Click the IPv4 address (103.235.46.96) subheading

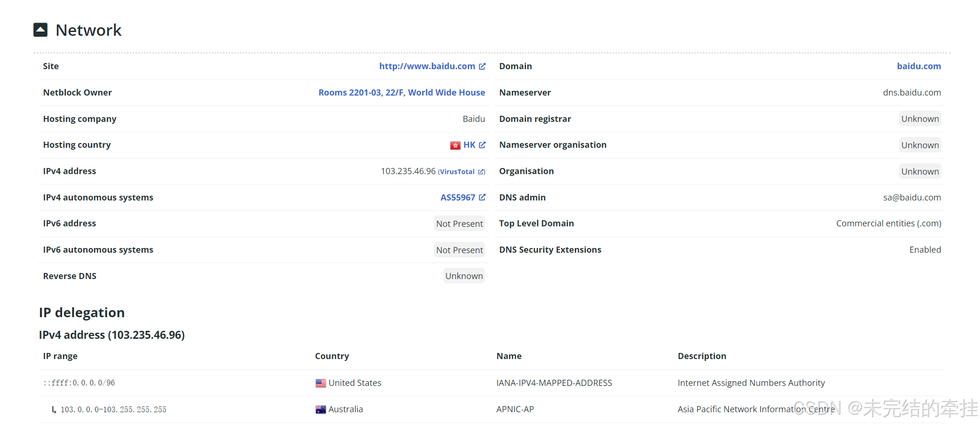point(112,335)
